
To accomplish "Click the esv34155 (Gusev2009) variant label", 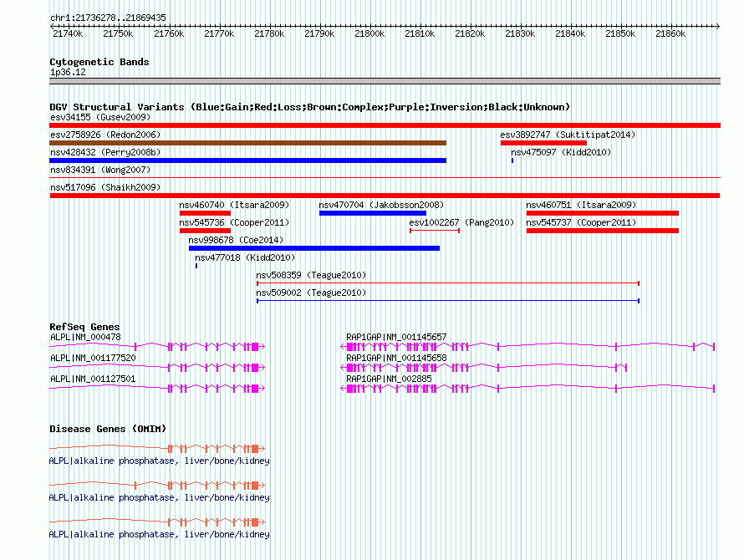I will pos(100,117).
